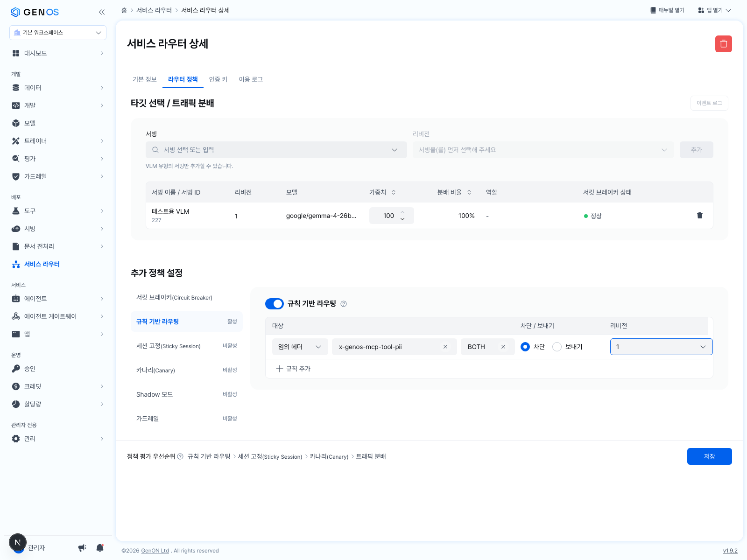This screenshot has width=747, height=560.
Task: Open the 서빙 선택 또는 입력 combo box
Action: click(x=276, y=150)
